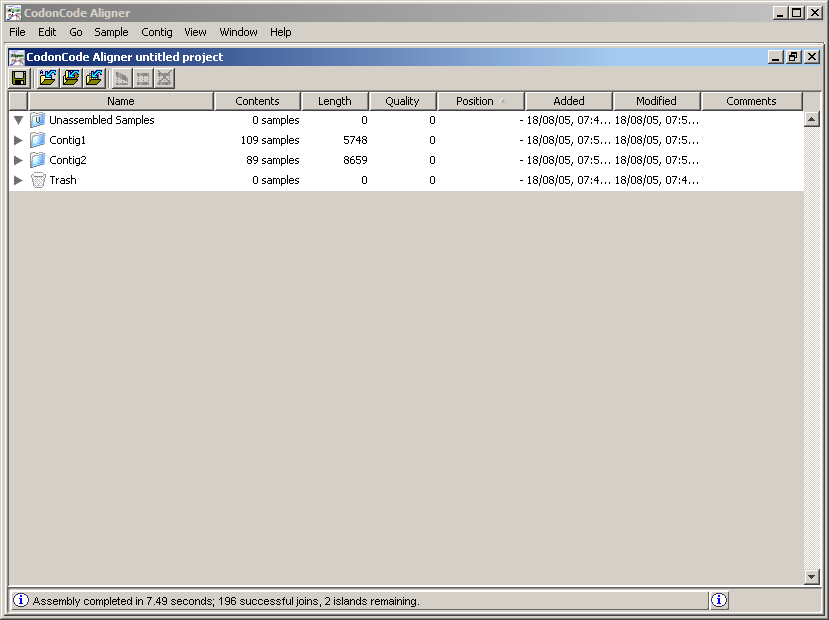Click the CodonCode Aligner project window title icon
829x620 pixels.
tap(17, 57)
